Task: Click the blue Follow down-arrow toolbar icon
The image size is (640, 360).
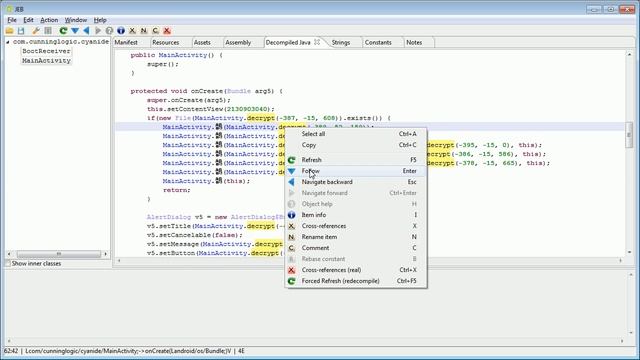Action: [x=75, y=31]
